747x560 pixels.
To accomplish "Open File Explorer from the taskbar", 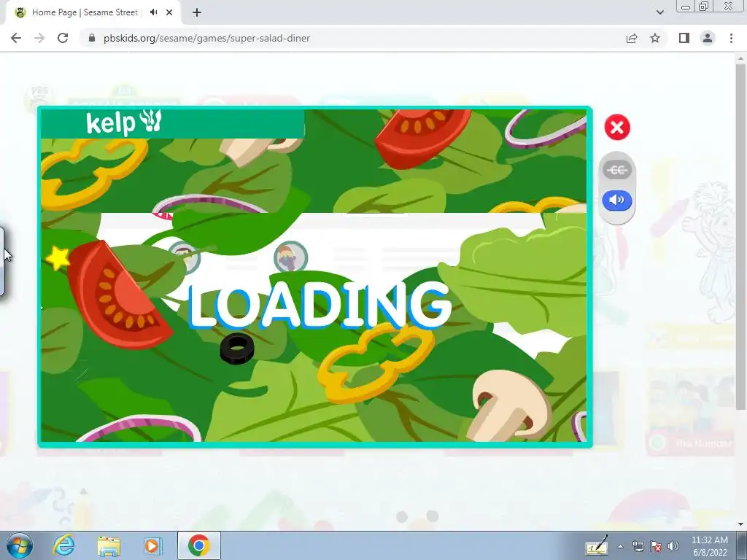I will pos(109,545).
